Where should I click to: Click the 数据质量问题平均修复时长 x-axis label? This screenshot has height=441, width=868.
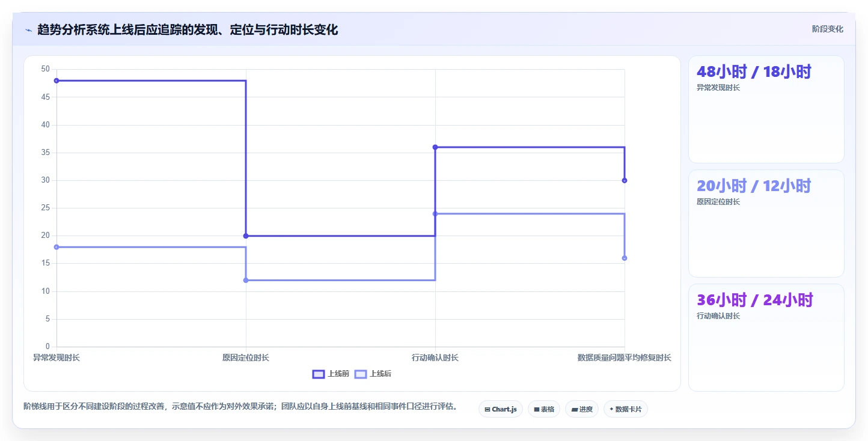click(x=625, y=357)
